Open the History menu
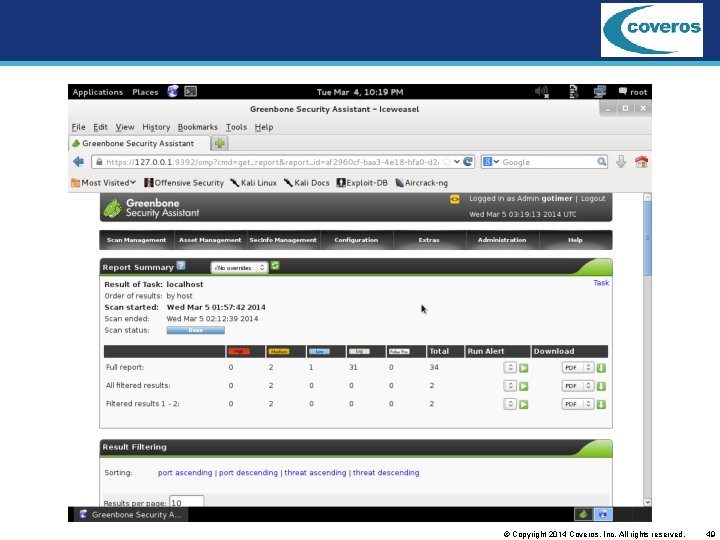Image resolution: width=720 pixels, height=540 pixels. pos(156,127)
